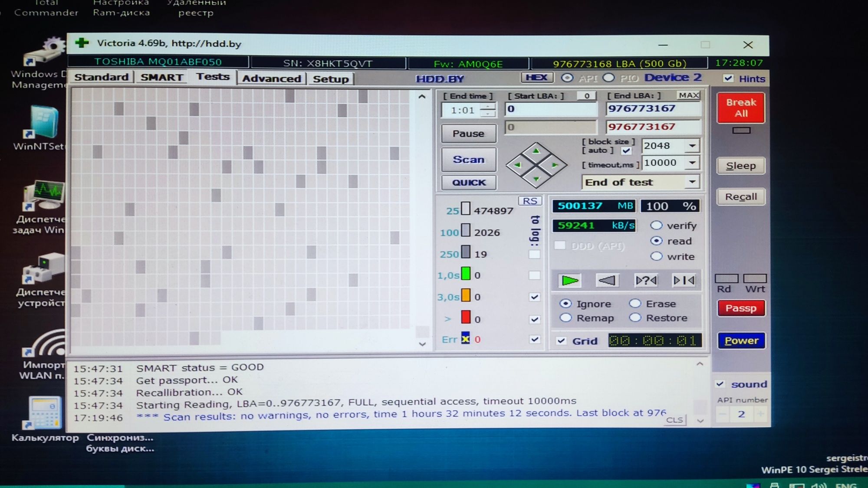The image size is (868, 488).
Task: Click the Scan button
Action: pyautogui.click(x=468, y=159)
